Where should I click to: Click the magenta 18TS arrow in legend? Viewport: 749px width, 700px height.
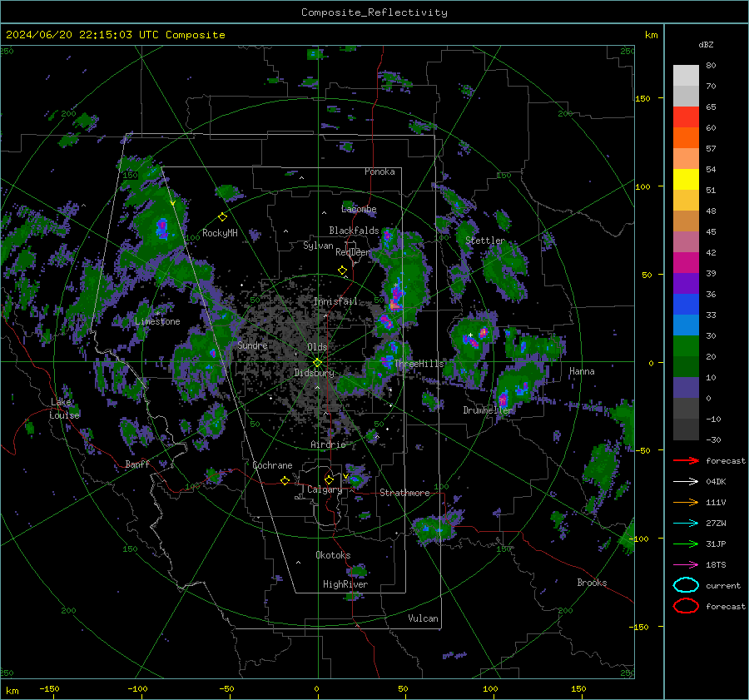pyautogui.click(x=686, y=565)
